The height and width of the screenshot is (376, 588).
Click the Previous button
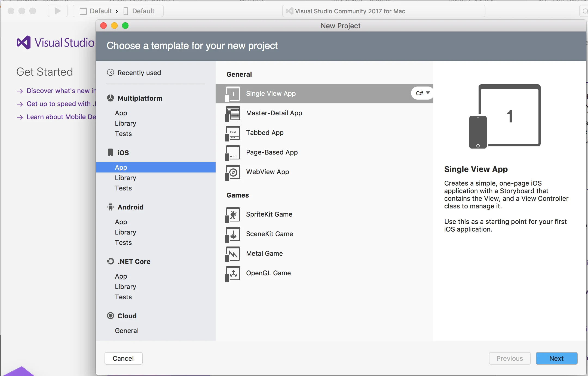[x=510, y=358]
